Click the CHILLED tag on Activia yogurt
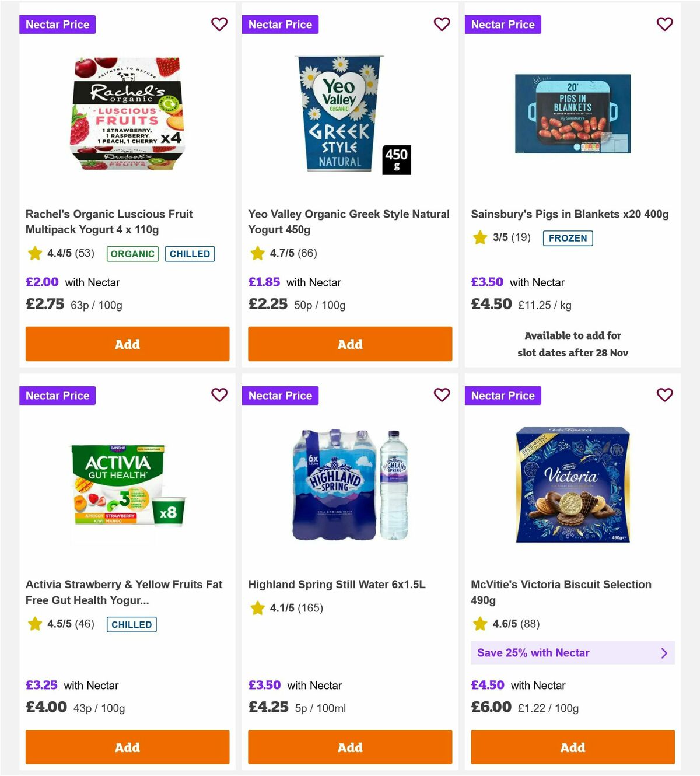 pos(131,624)
